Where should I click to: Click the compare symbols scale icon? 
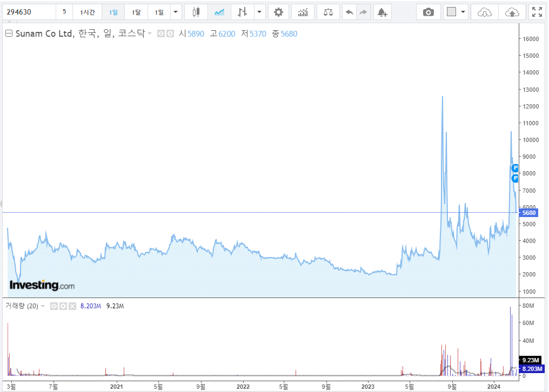pos(328,12)
